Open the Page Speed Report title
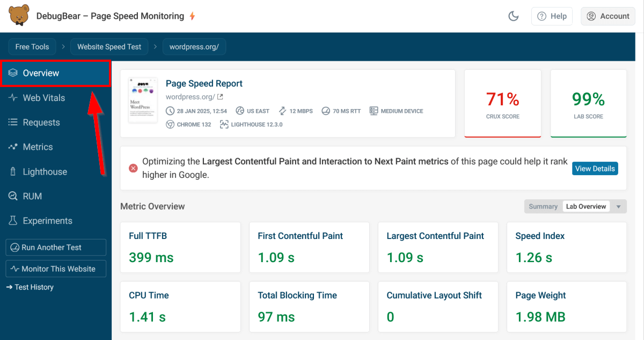Viewport: 644px width, 340px height. 204,83
